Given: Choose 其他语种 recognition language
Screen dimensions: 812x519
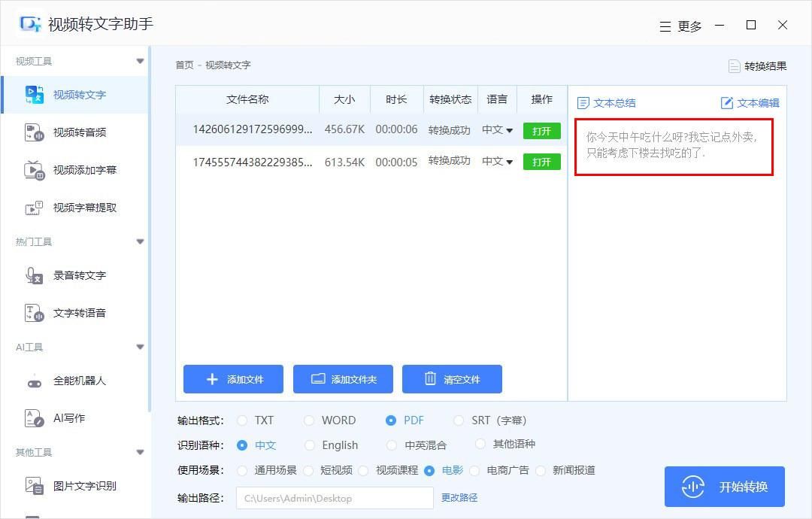Looking at the screenshot, I should (x=480, y=444).
